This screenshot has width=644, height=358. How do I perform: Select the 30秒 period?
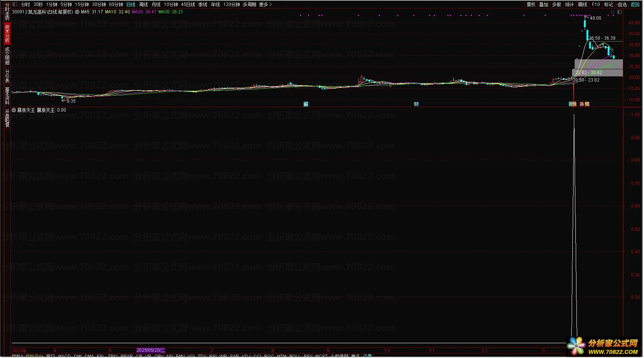pyautogui.click(x=38, y=4)
